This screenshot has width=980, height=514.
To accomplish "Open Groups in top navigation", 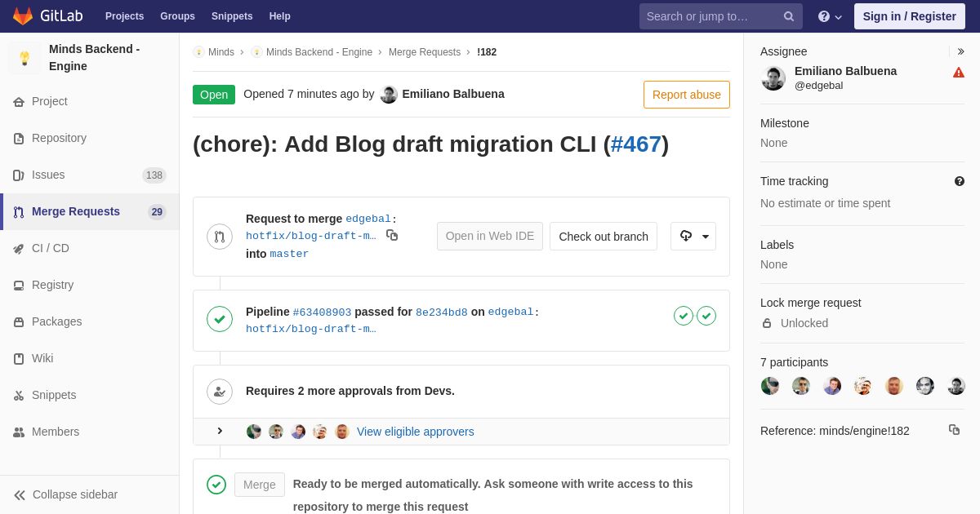I will coord(177,16).
